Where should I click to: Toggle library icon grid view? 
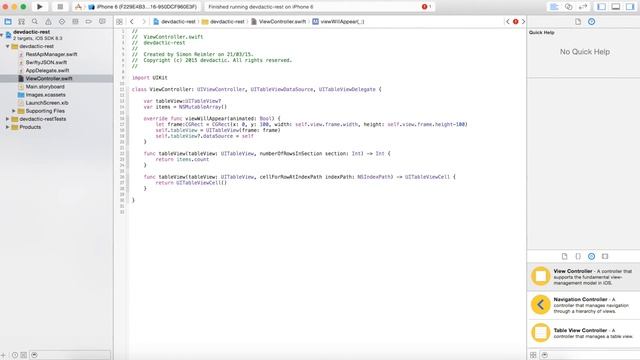(x=533, y=355)
